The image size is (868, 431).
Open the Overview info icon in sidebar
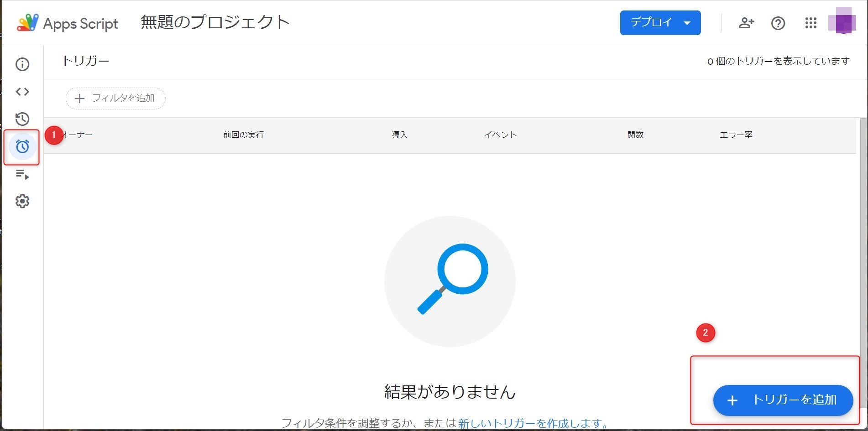pos(22,64)
